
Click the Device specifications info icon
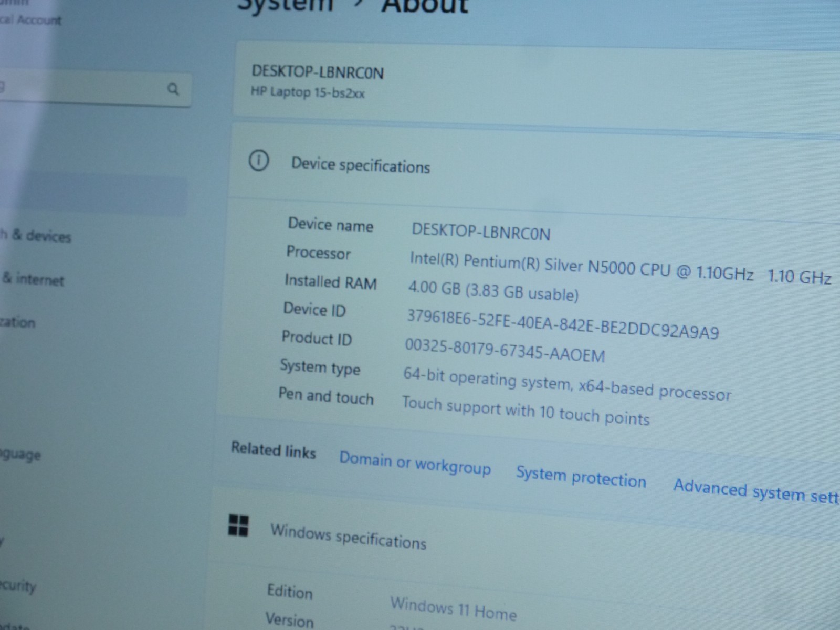pos(258,161)
